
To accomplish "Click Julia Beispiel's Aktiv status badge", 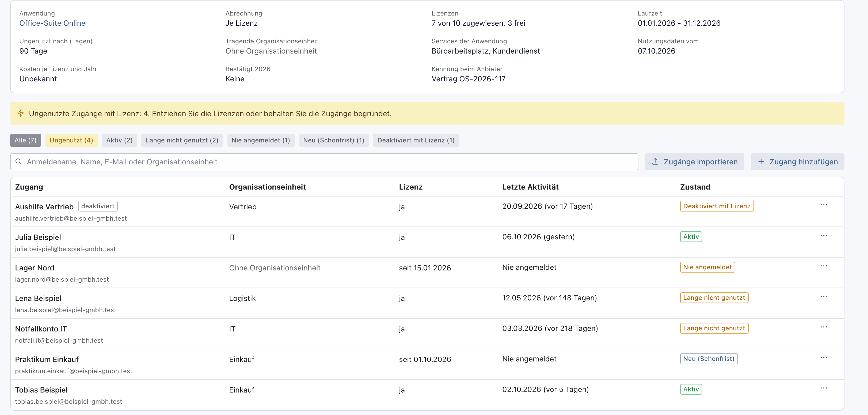I will [x=691, y=237].
